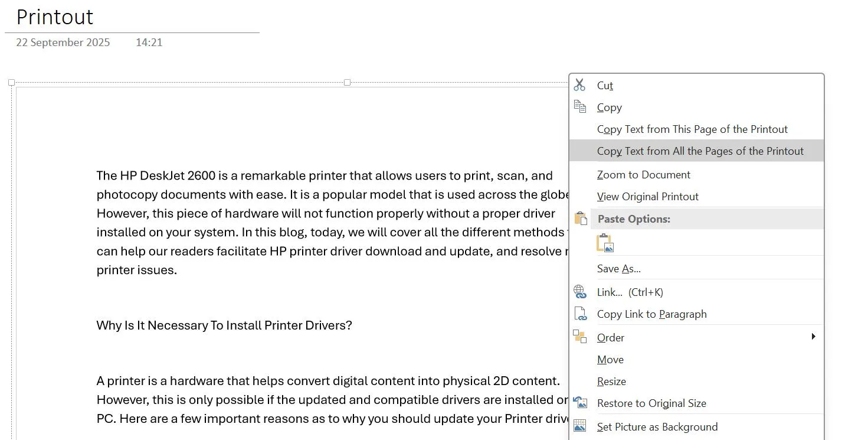Select Resize in the context menu
The height and width of the screenshot is (440, 868).
point(611,382)
